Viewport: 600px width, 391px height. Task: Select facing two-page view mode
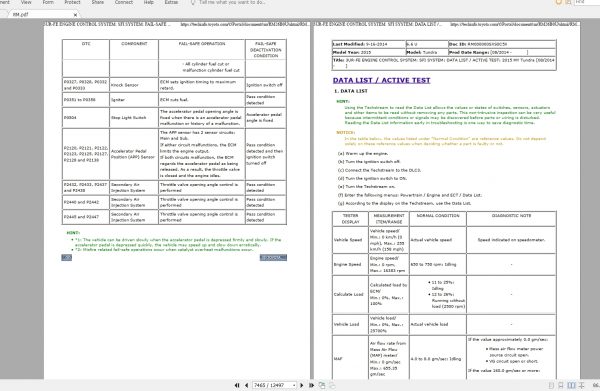click(x=571, y=385)
